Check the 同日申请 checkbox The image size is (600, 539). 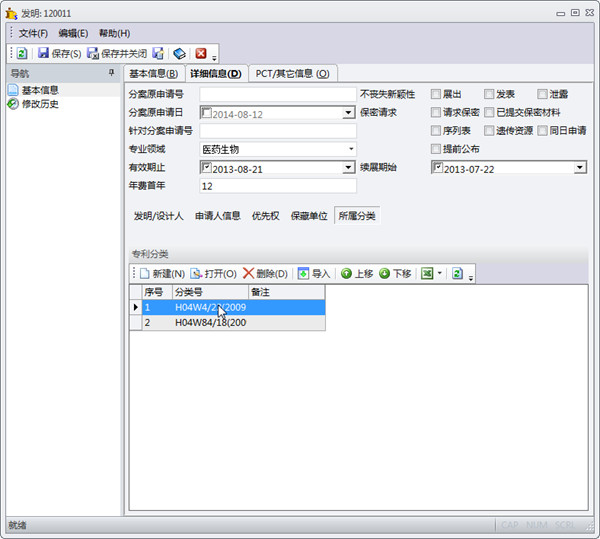(x=542, y=130)
